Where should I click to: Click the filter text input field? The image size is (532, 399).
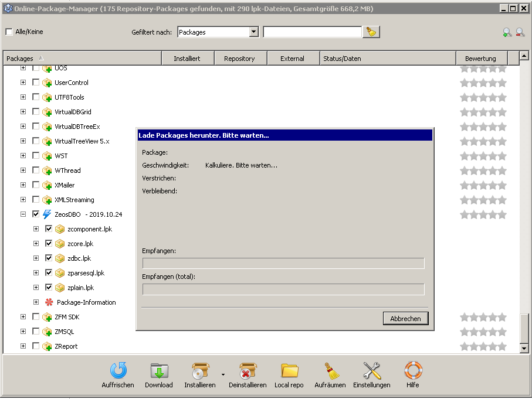click(312, 32)
